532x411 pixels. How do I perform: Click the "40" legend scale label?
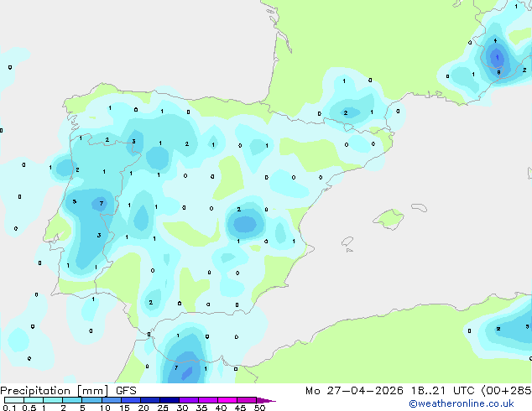[221, 408]
